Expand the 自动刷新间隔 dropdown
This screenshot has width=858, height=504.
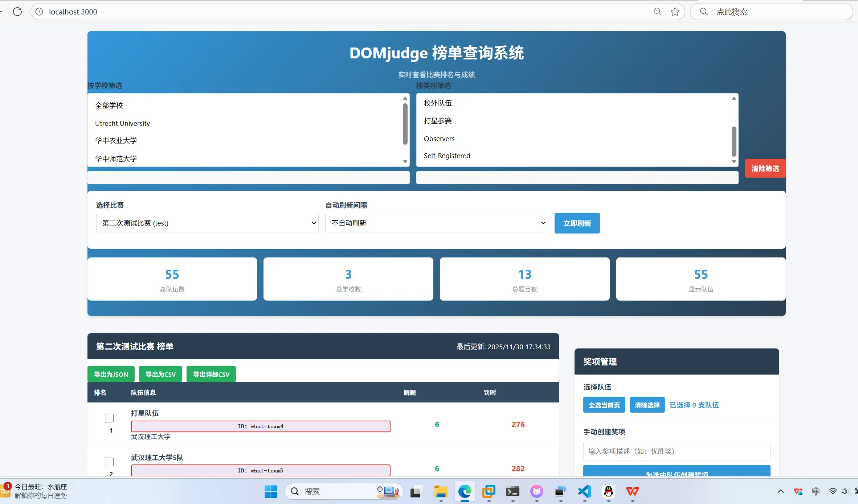(x=436, y=223)
